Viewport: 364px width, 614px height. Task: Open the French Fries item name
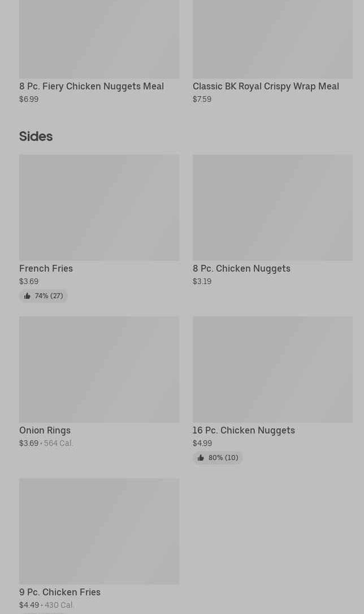(46, 269)
